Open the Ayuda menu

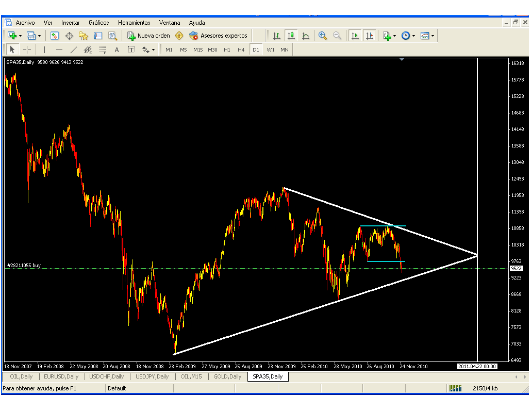tap(197, 23)
